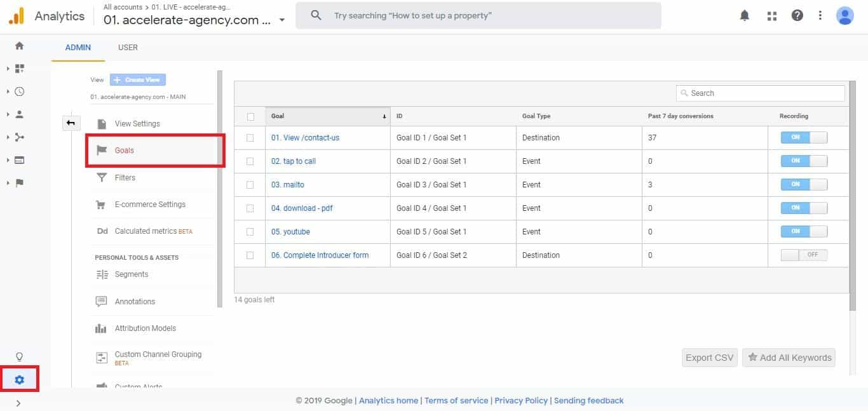Click the view column vertical scrollbar
Screen dimensions: 868x411
[x=220, y=191]
